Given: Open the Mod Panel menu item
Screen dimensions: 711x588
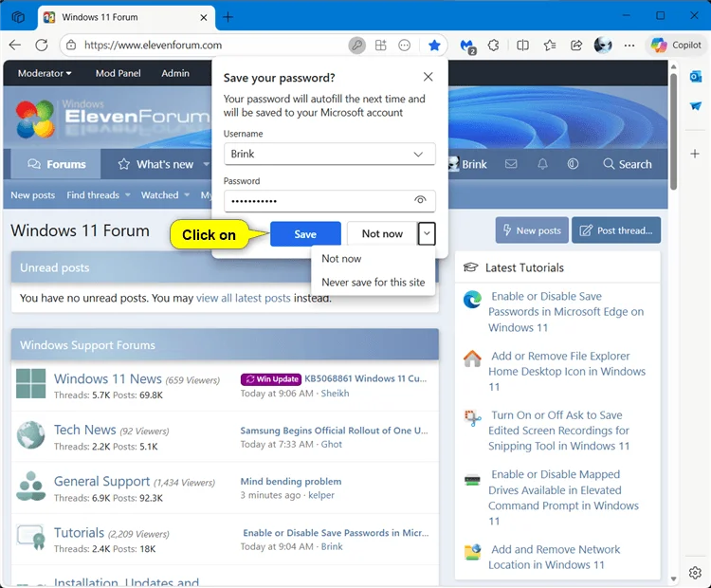Looking at the screenshot, I should tap(118, 73).
